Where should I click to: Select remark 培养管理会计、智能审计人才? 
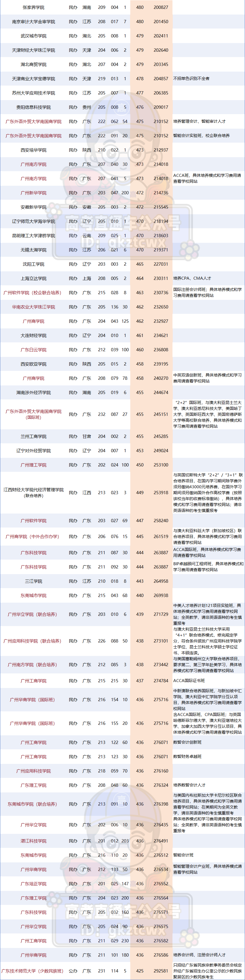pos(199,121)
